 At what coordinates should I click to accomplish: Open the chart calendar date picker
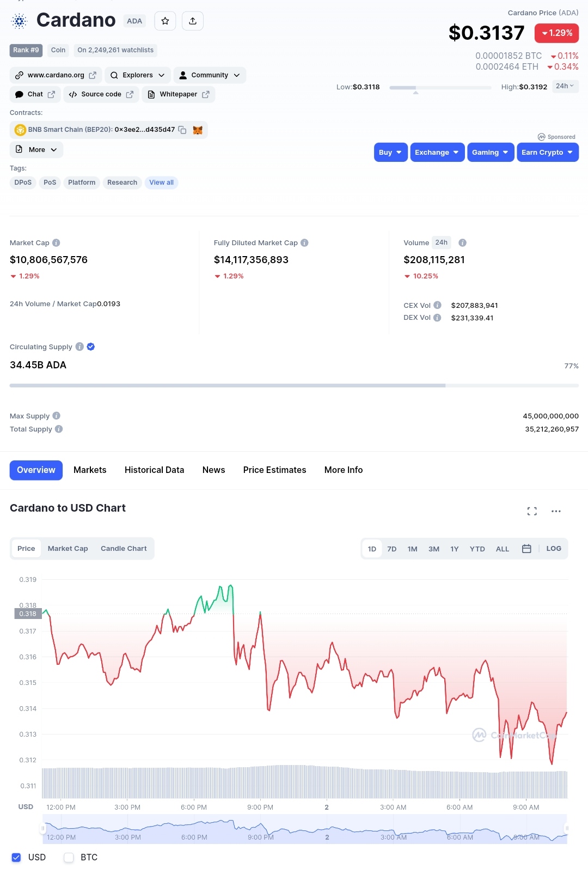click(x=526, y=549)
